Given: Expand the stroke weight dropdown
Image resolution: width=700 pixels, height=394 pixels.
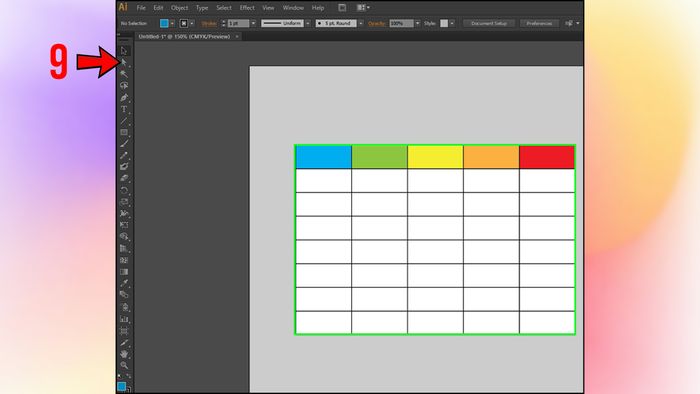Looking at the screenshot, I should pyautogui.click(x=253, y=23).
